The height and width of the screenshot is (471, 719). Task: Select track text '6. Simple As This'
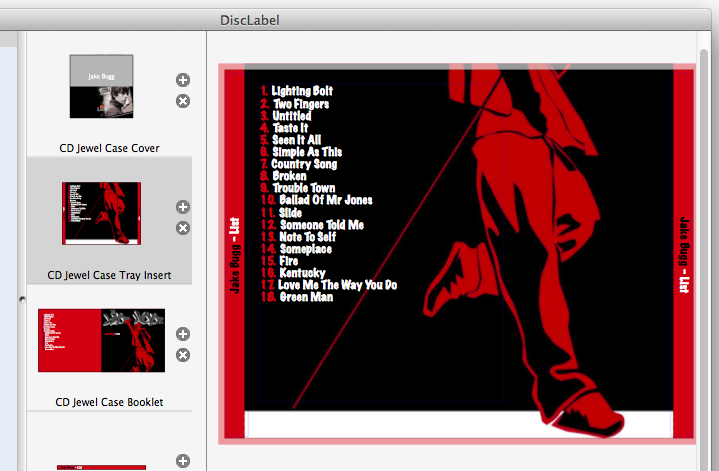301,152
